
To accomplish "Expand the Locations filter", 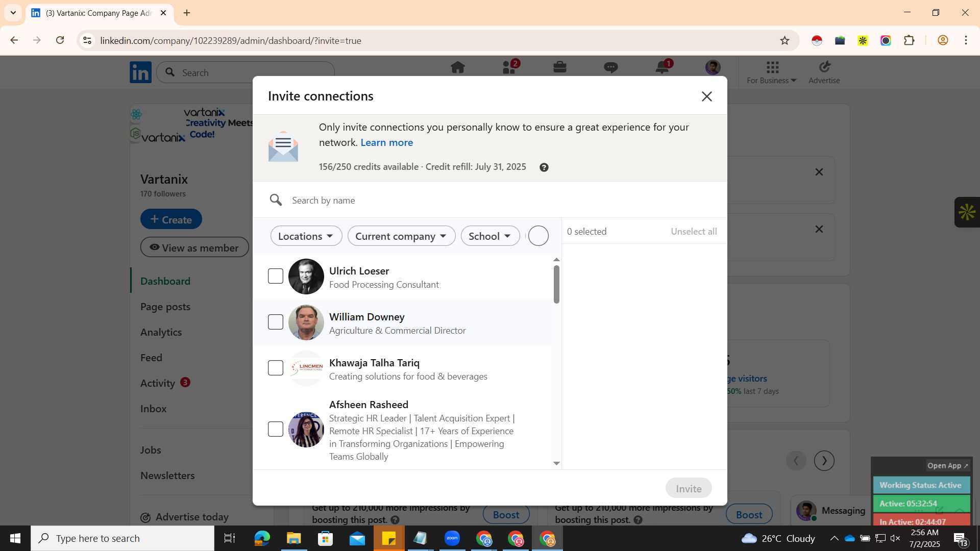I will tap(306, 236).
